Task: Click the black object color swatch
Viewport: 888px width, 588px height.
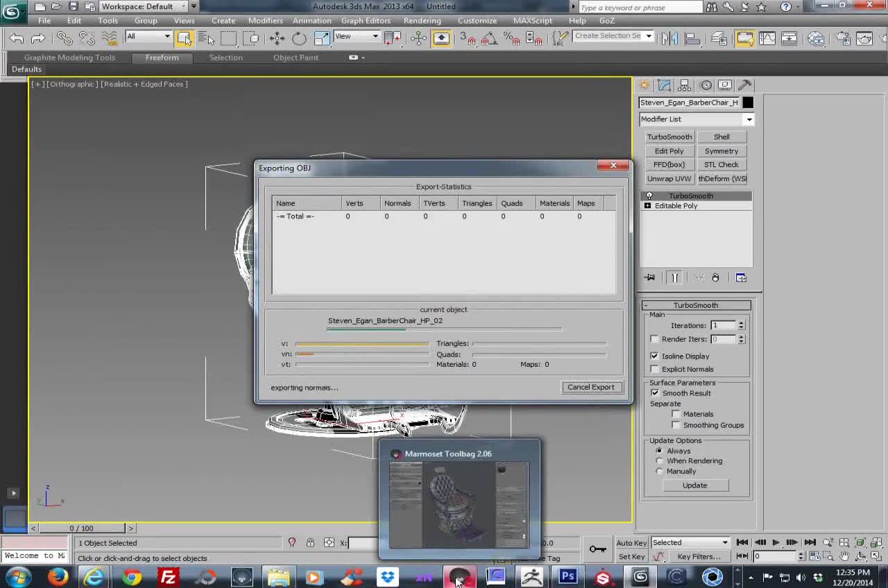Action: tap(747, 103)
